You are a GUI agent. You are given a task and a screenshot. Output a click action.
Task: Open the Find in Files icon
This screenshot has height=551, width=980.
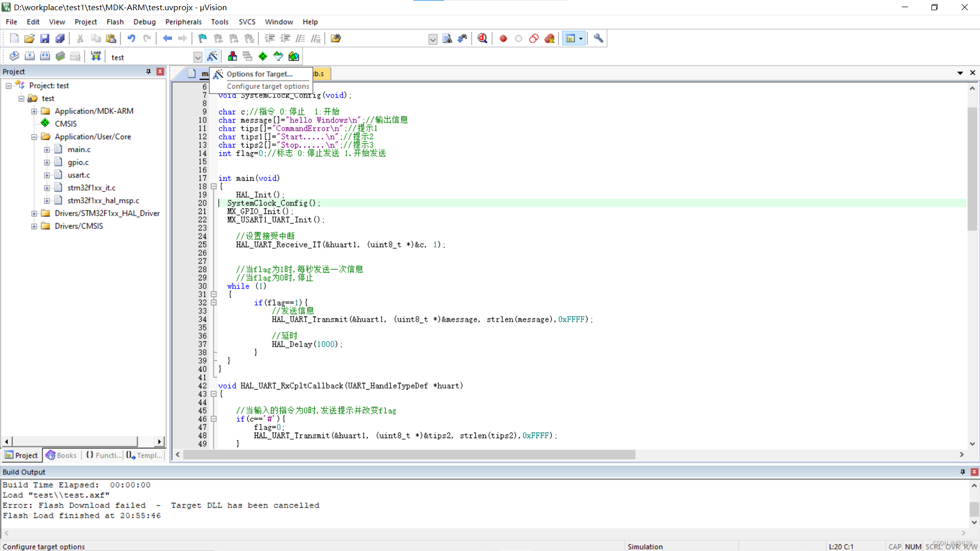click(336, 38)
